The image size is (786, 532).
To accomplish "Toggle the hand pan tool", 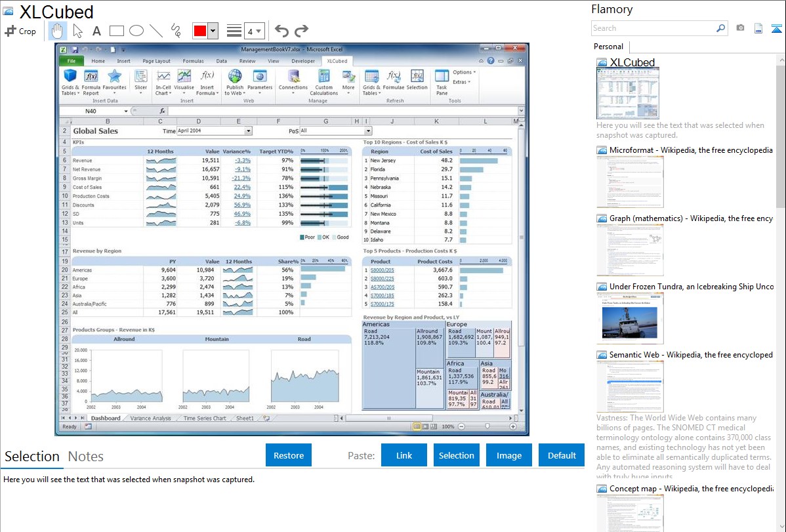I will [58, 31].
